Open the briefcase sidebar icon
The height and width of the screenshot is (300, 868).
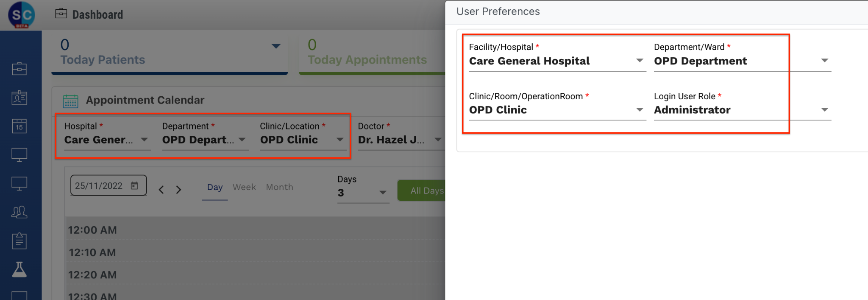point(19,69)
